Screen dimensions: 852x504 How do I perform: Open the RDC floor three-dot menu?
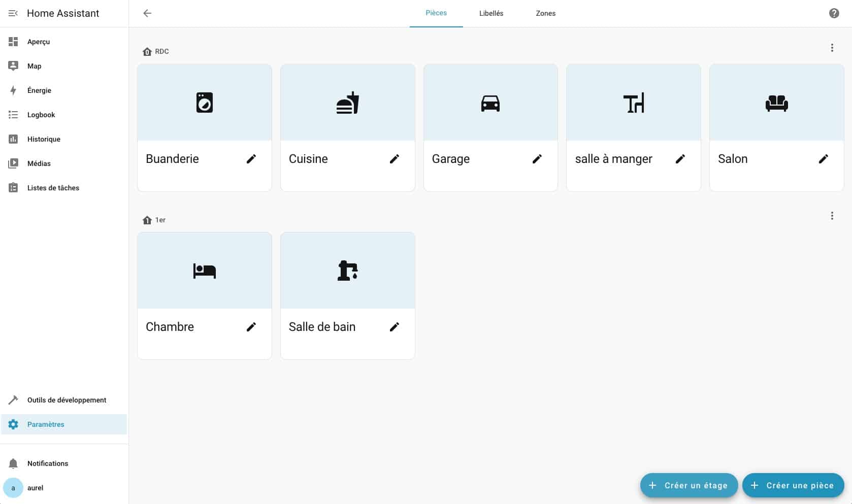click(832, 48)
